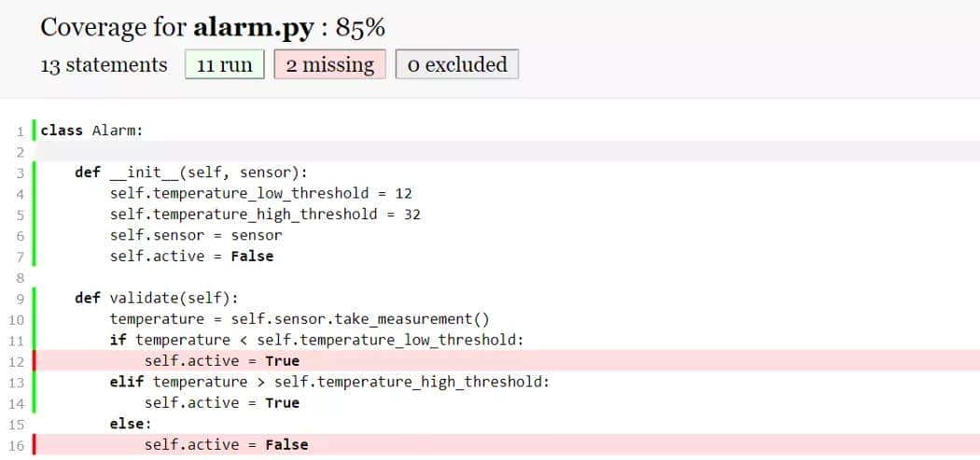Click the temperature_high_threshold = 32 assignment line

pos(265,215)
